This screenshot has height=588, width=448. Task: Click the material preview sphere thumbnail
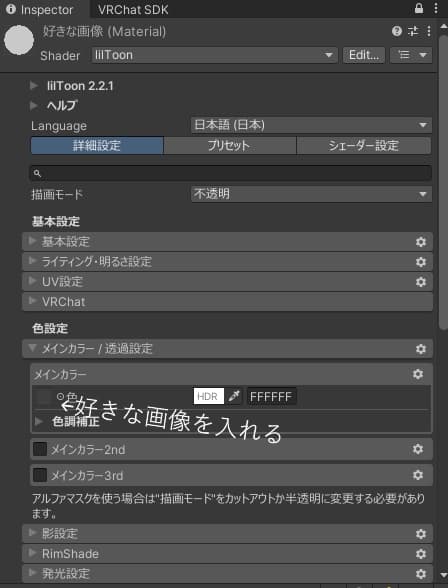pyautogui.click(x=19, y=40)
